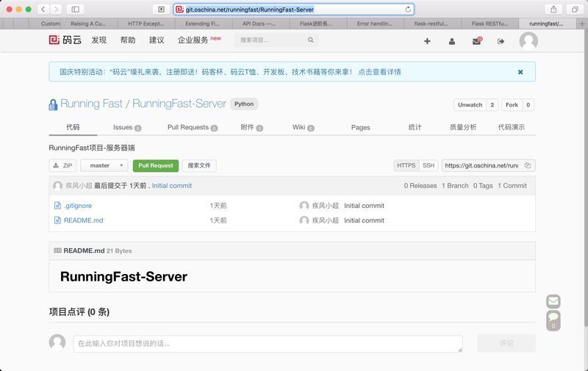Viewport: 588px width, 371px height.
Task: Click the 码云 logo
Action: pos(65,40)
